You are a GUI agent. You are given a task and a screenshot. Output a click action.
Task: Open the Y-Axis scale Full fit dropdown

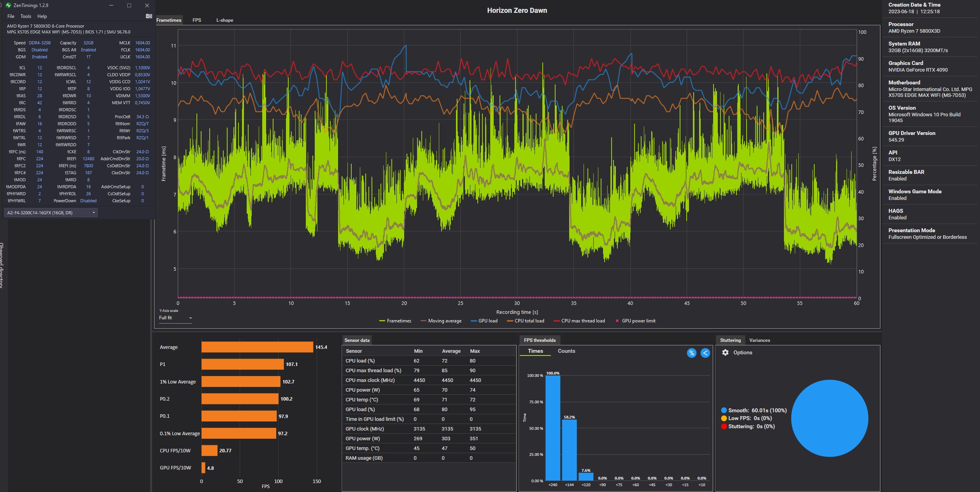175,318
